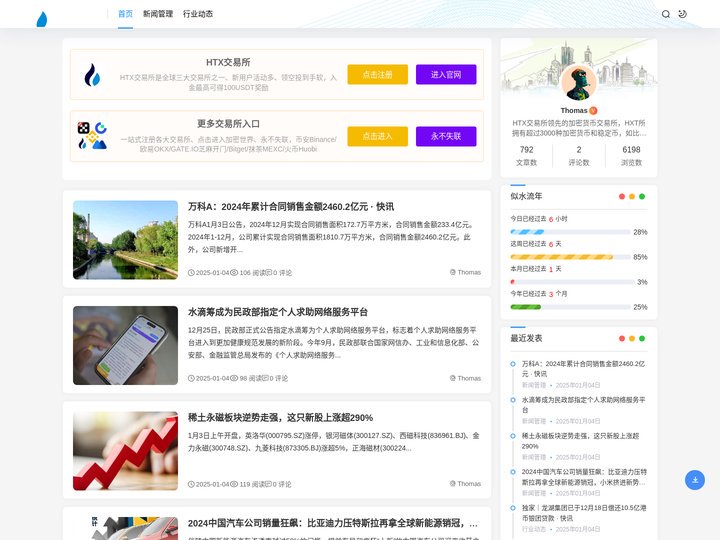The height and width of the screenshot is (540, 720).
Task: Click the today-elapsed 28% progress bar
Action: point(570,232)
